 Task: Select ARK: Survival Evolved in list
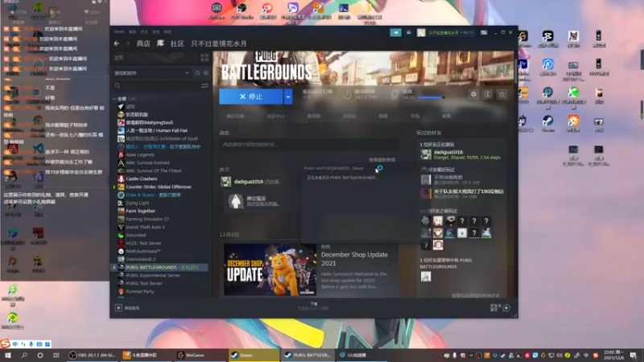click(147, 162)
